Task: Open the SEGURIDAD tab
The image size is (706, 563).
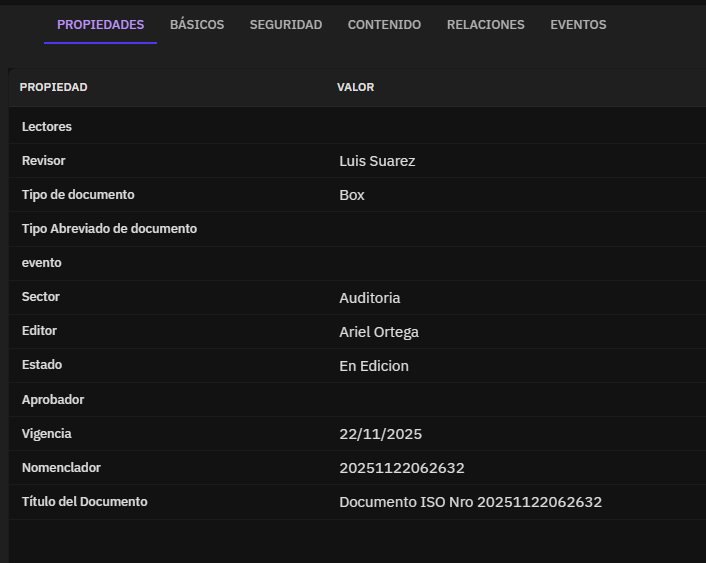Action: (x=286, y=24)
